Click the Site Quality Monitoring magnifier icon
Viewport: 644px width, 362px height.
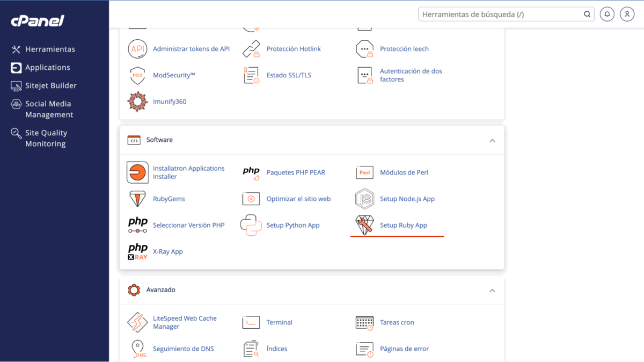click(x=16, y=133)
